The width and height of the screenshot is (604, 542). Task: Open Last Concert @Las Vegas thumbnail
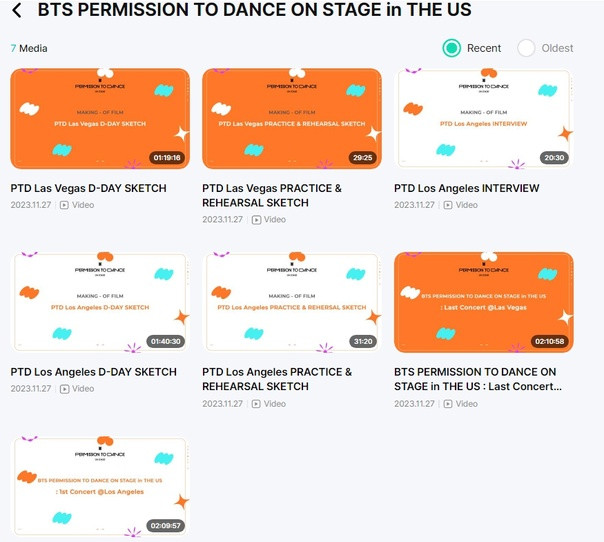[484, 302]
